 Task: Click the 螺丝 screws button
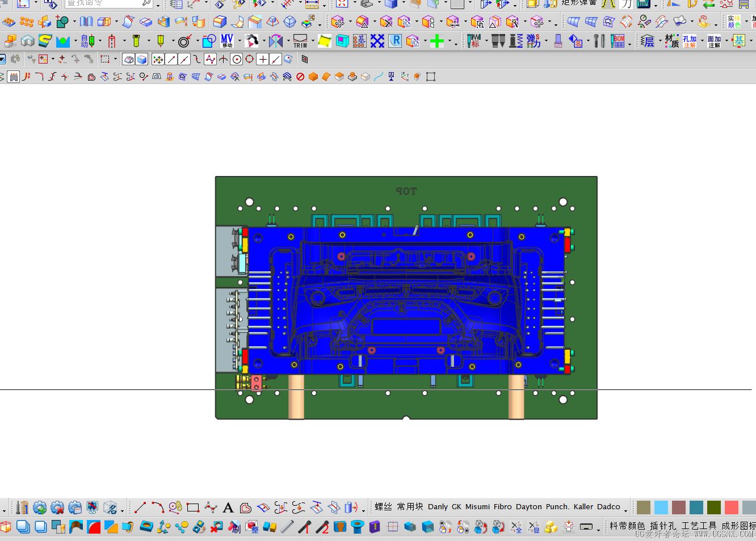[x=383, y=507]
